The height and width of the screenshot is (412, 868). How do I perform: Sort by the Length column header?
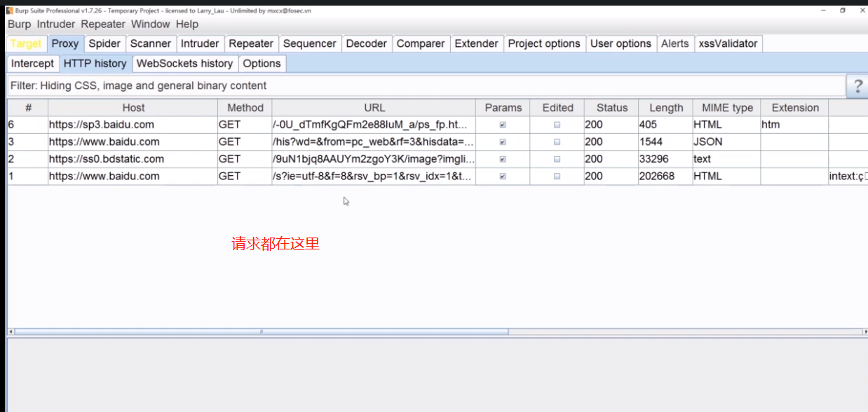coord(666,108)
